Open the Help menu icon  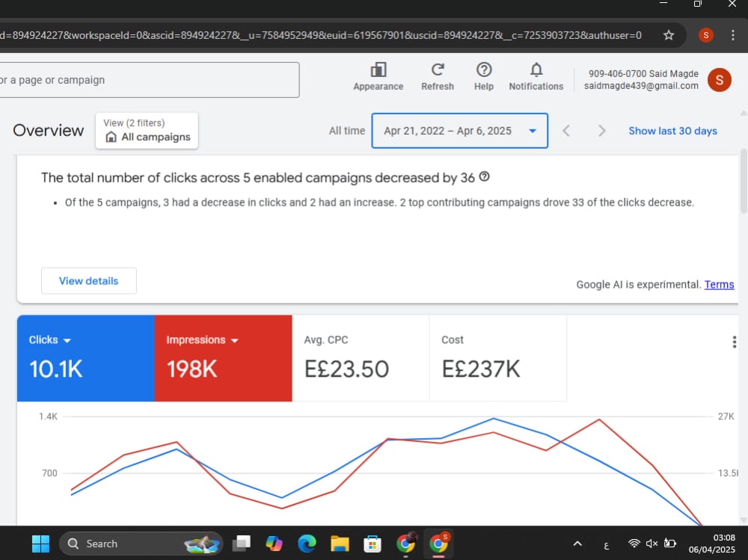coord(484,76)
